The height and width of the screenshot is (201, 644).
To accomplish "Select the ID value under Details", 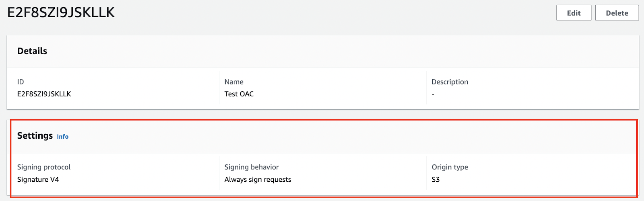I will point(44,94).
